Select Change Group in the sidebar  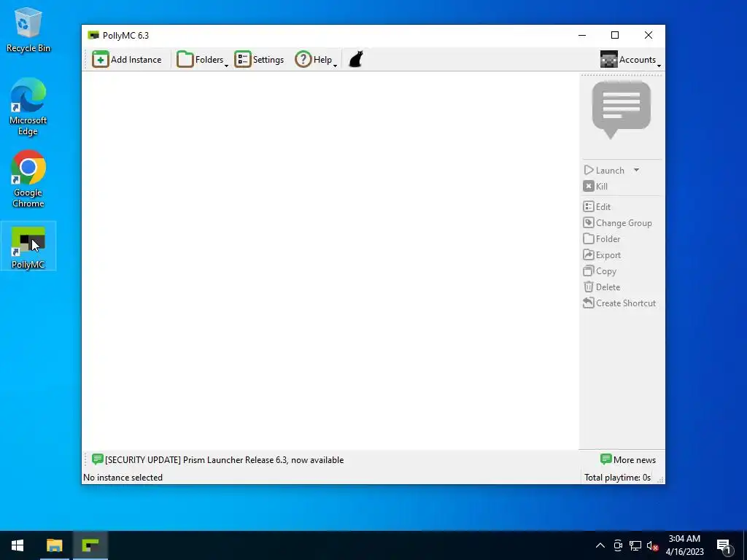coord(617,223)
